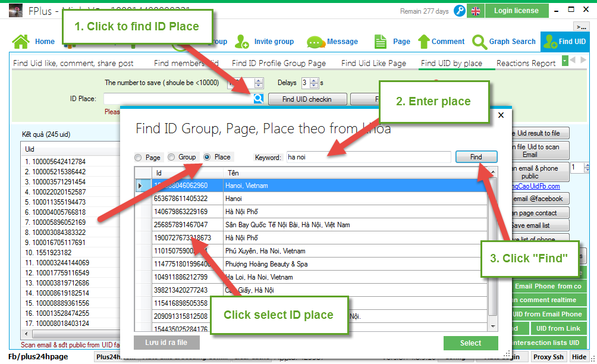The image size is (597, 364).
Task: Click the search icon beside ID Place field
Action: [258, 99]
